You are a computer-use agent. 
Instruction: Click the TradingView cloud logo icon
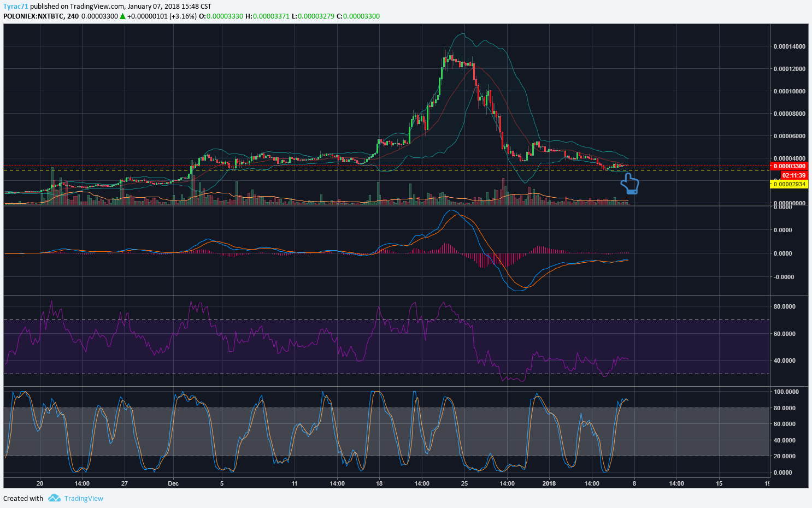(x=54, y=498)
